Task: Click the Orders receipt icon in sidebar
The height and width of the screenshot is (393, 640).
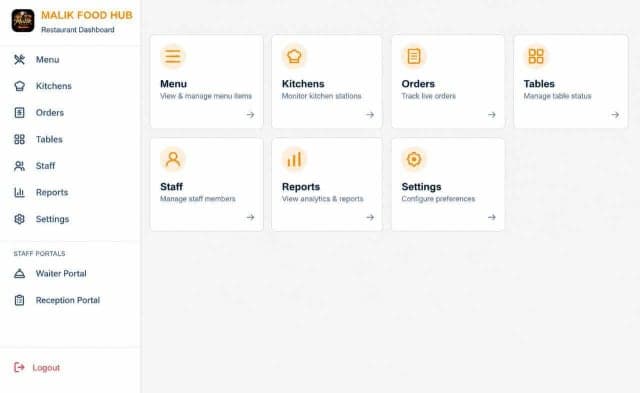Action: coord(19,113)
